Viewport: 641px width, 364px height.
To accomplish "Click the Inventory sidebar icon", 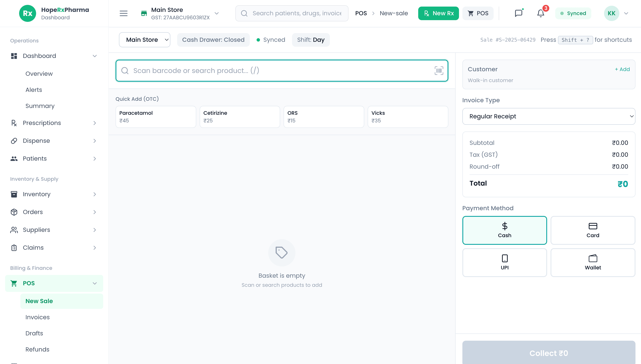I will [14, 194].
